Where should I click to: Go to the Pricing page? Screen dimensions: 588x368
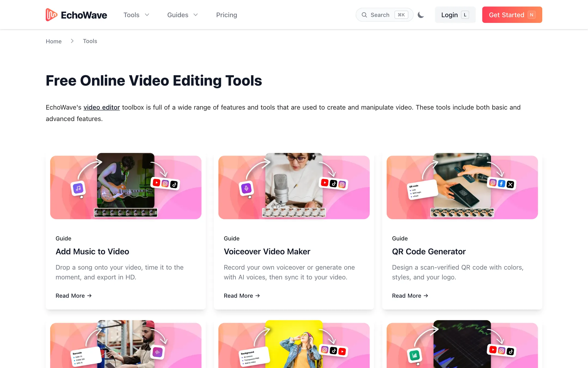coord(226,15)
